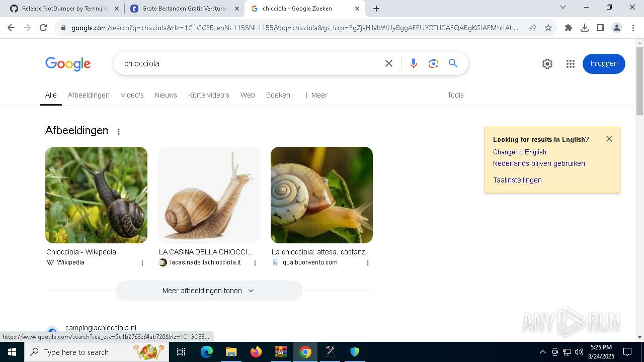The image size is (644, 362).
Task: Open Google Lens image search icon
Action: click(434, 63)
